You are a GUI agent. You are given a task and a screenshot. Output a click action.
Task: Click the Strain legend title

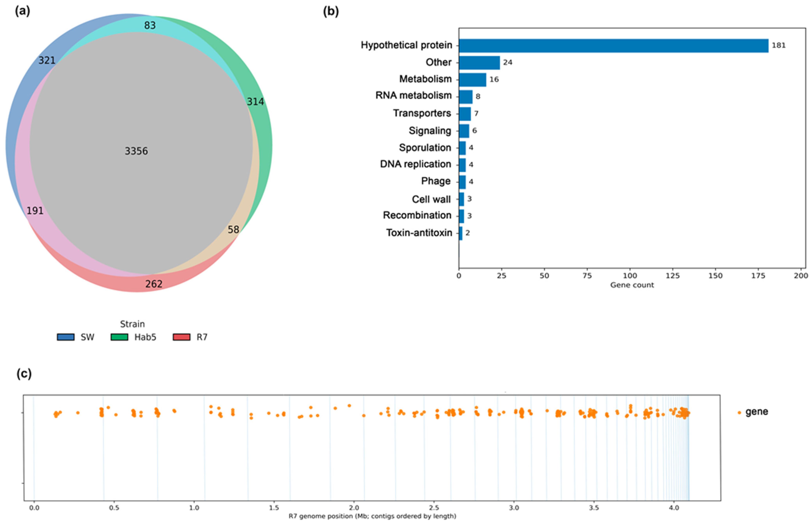tap(132, 324)
